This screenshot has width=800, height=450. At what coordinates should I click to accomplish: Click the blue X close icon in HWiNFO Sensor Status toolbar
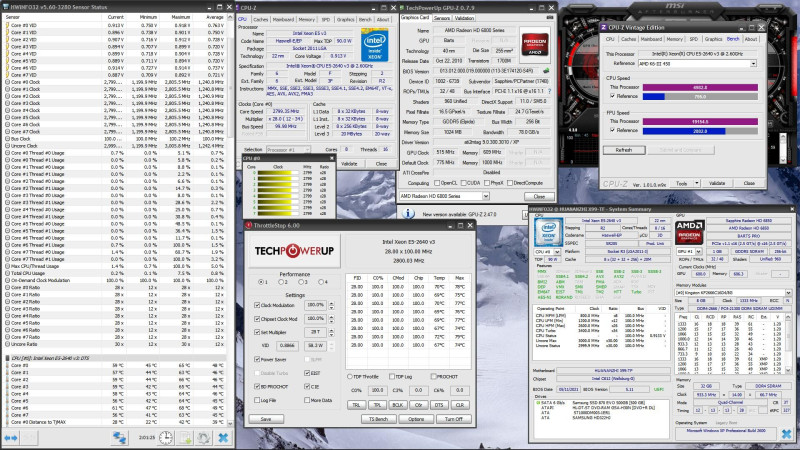223,438
